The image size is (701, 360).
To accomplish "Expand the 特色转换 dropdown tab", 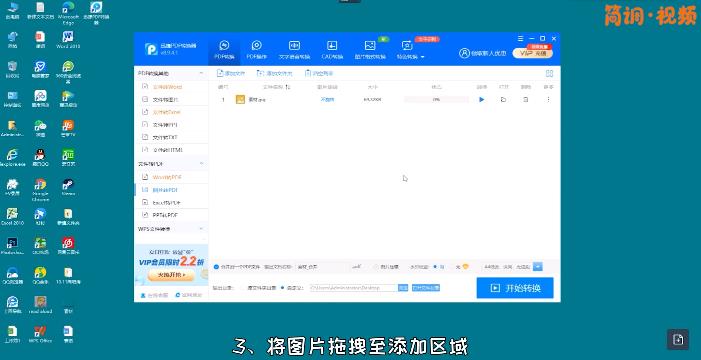I will [410, 50].
